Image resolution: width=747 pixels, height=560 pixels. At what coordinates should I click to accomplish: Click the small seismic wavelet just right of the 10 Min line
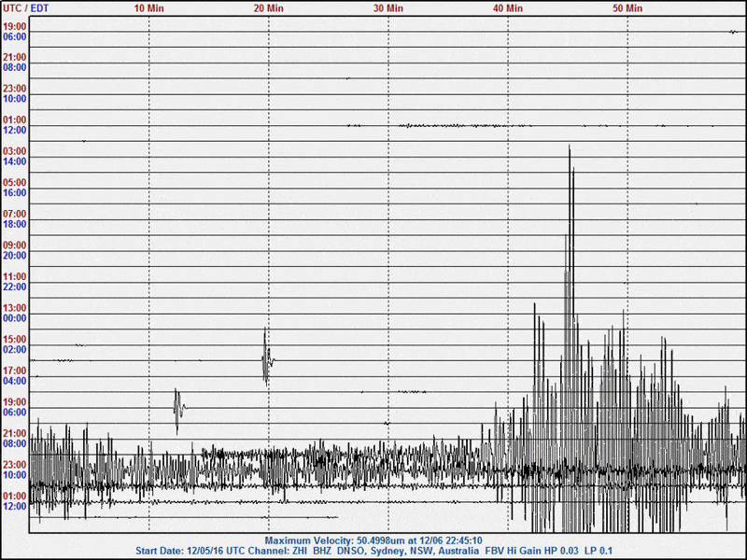click(x=178, y=411)
